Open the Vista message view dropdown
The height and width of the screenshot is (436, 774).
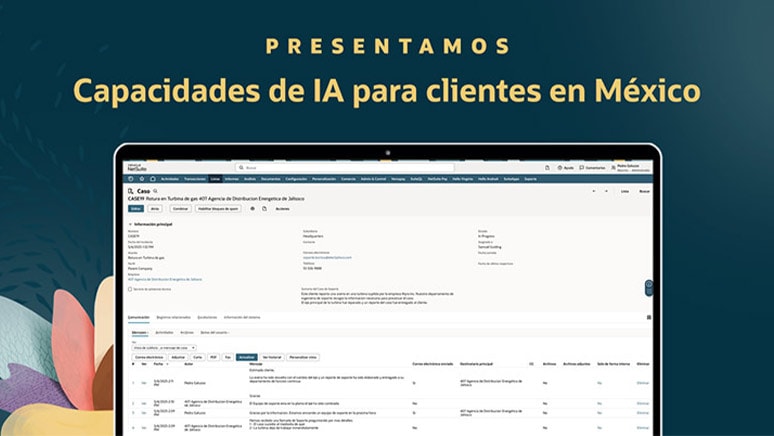pyautogui.click(x=164, y=348)
